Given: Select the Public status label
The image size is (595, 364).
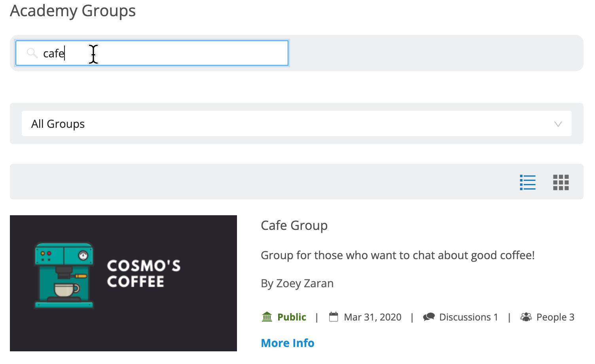Looking at the screenshot, I should click(292, 317).
